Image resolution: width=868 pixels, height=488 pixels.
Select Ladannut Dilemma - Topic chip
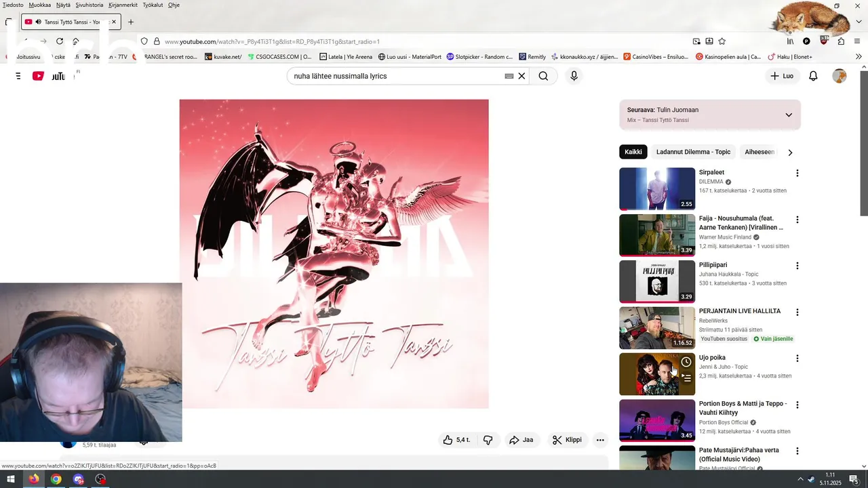click(693, 152)
